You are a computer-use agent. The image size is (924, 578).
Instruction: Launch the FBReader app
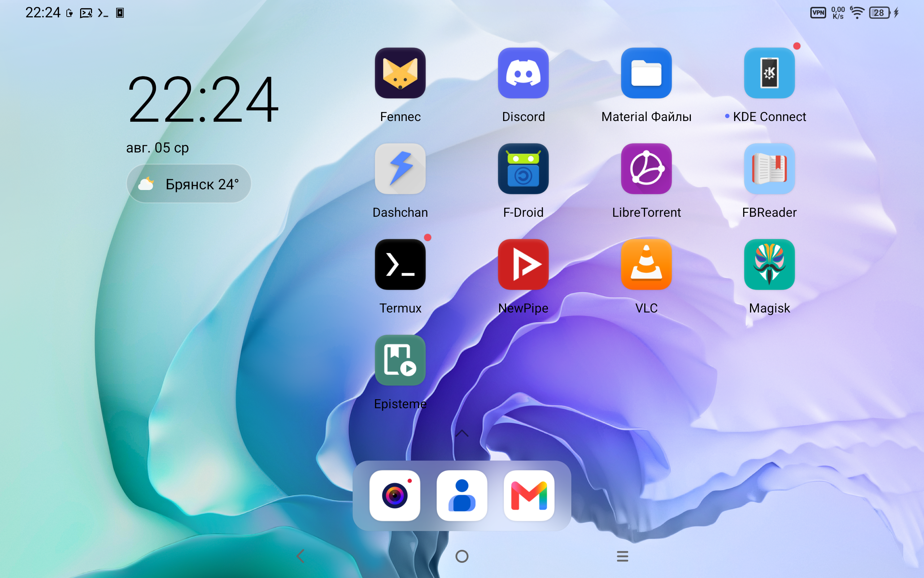[x=770, y=169]
